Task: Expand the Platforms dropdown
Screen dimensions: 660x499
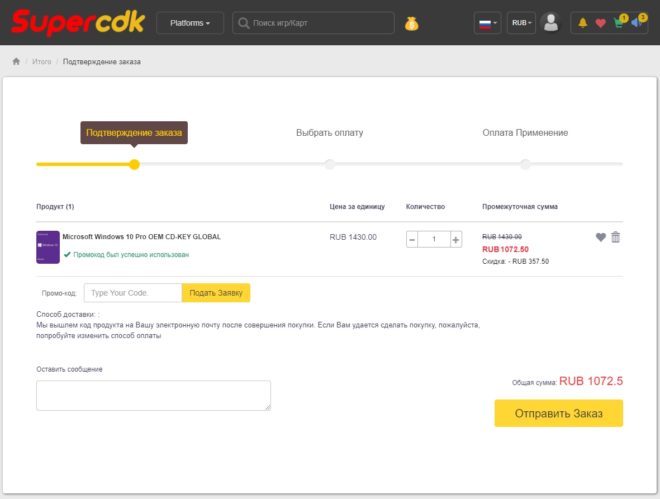Action: pyautogui.click(x=190, y=23)
